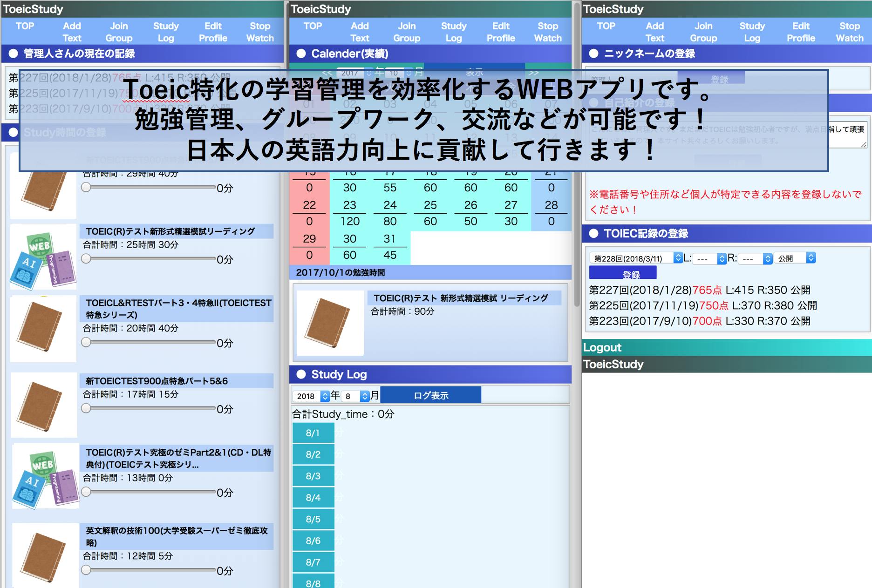Image resolution: width=872 pixels, height=588 pixels.
Task: Click the brown book image beside 新TOEICTEST900点特急パート5&6
Action: [x=44, y=405]
